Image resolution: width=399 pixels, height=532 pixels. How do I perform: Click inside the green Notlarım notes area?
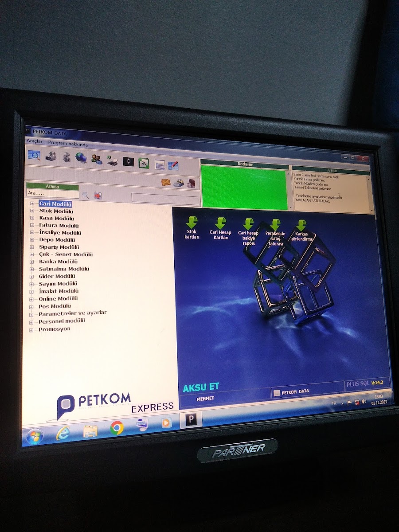(244, 187)
